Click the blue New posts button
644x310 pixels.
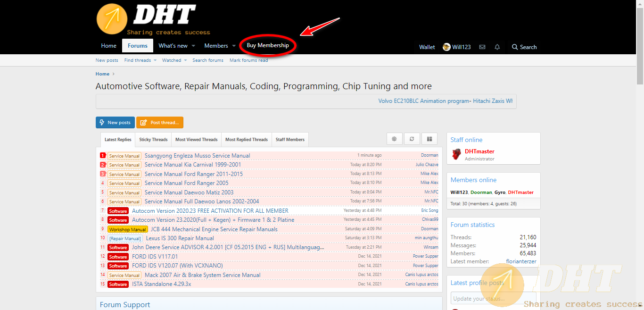tap(115, 123)
